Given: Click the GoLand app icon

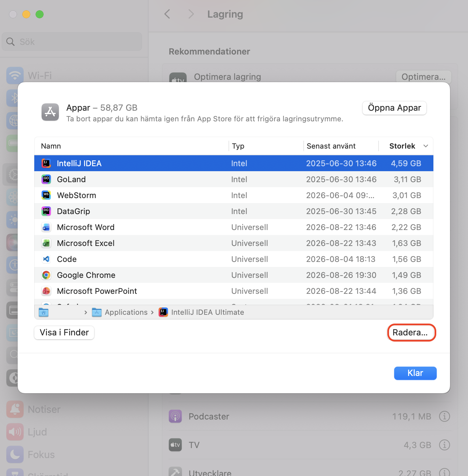Looking at the screenshot, I should 46,179.
